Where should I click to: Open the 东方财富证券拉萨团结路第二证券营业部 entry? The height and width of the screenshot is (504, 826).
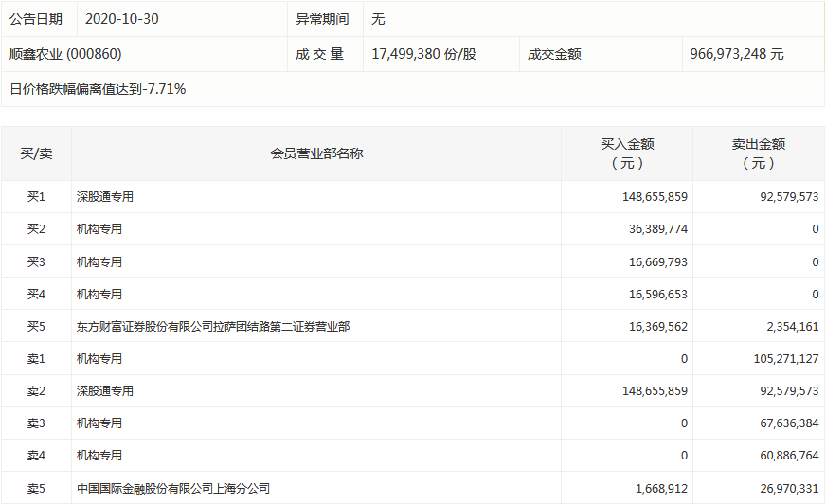coord(213,327)
